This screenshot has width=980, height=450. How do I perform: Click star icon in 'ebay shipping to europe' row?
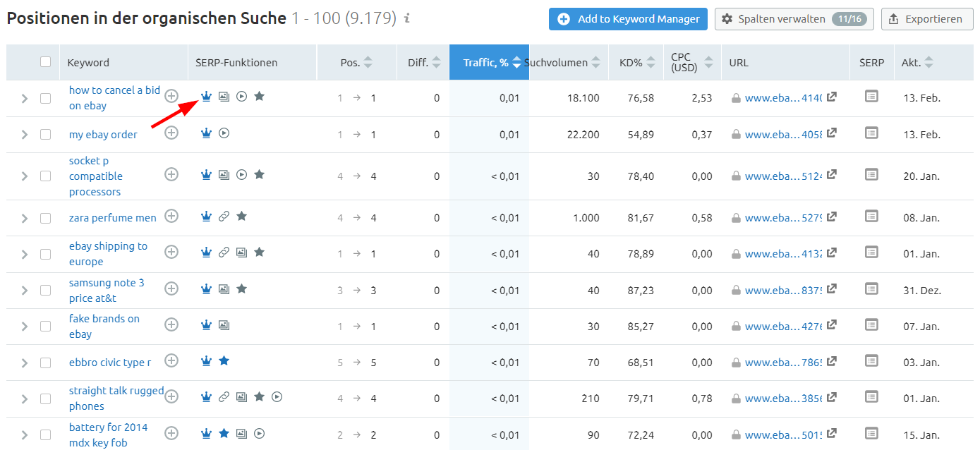pyautogui.click(x=259, y=252)
